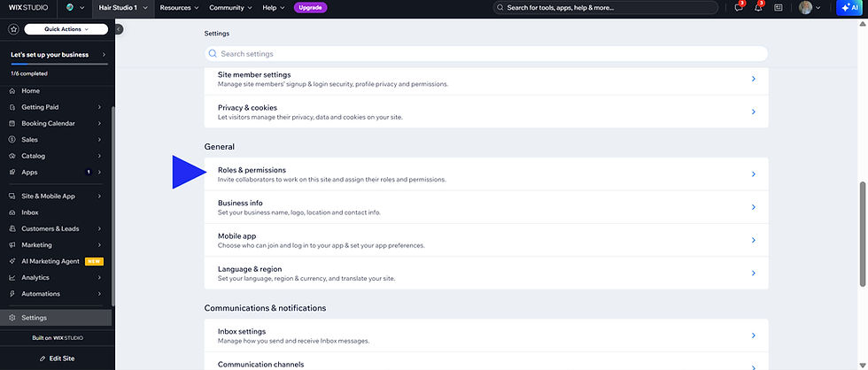Click the Edit Site button
Screen dimensions: 868x370
click(57, 358)
